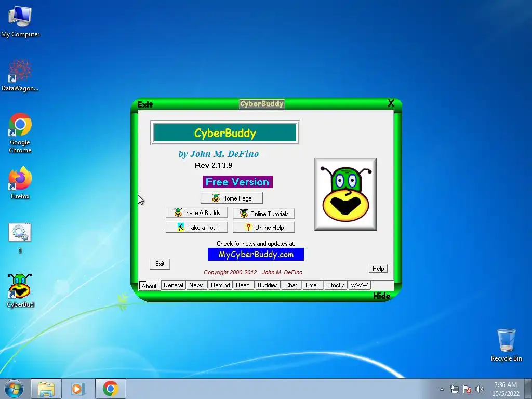The image size is (532, 399).
Task: Open the gear file named 1 on desktop
Action: [x=20, y=237]
